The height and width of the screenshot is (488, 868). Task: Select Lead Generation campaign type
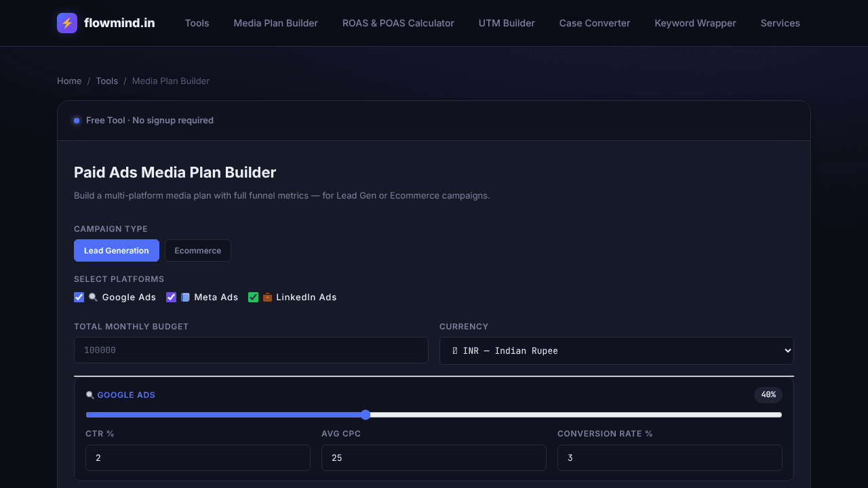coord(117,250)
